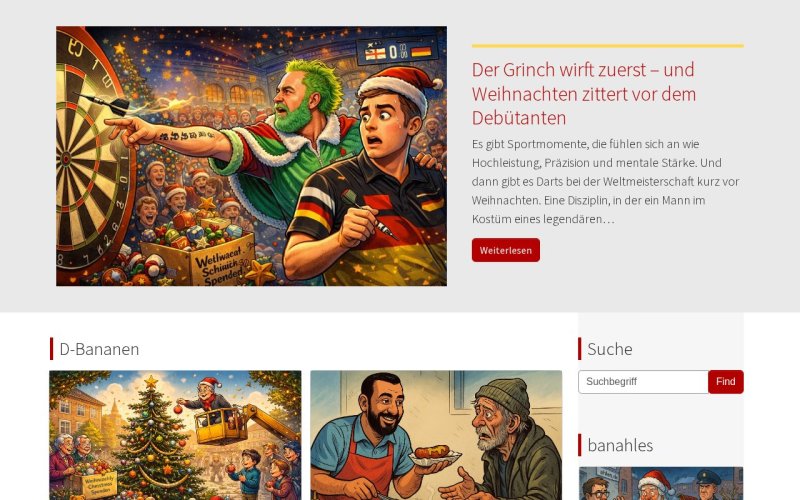Click the flag scoreboard in featured image

point(397,52)
